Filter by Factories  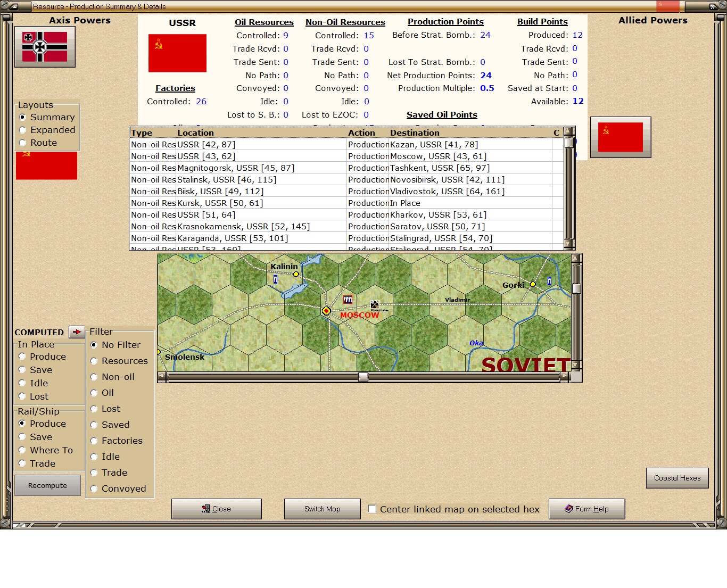click(117, 441)
